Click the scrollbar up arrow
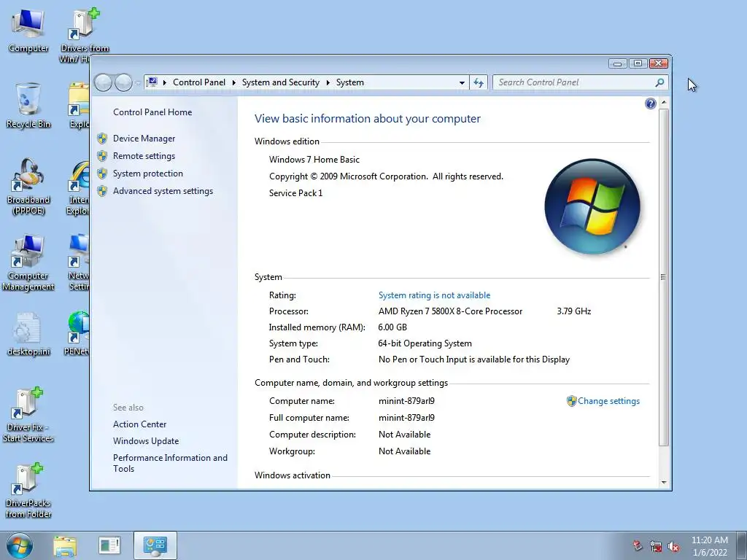Viewport: 747px width, 560px height. [x=664, y=103]
